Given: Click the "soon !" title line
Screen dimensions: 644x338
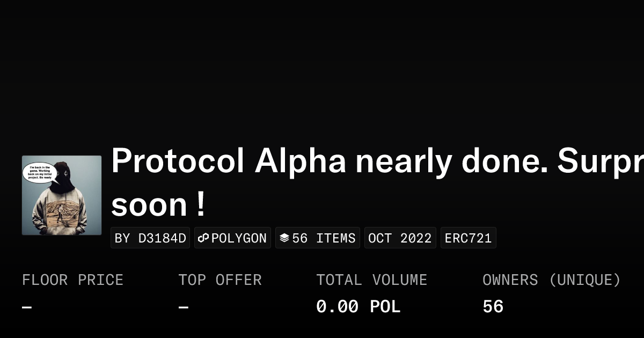Looking at the screenshot, I should click(x=158, y=205).
